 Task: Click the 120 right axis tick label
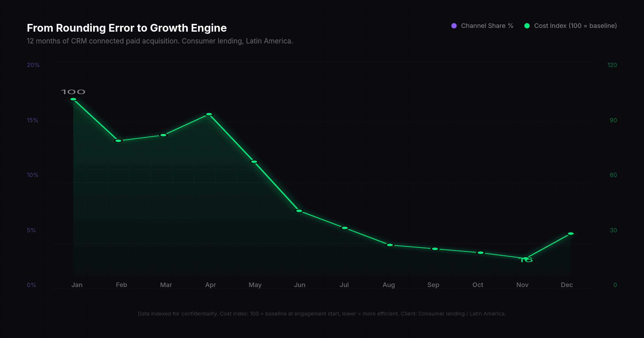[612, 65]
